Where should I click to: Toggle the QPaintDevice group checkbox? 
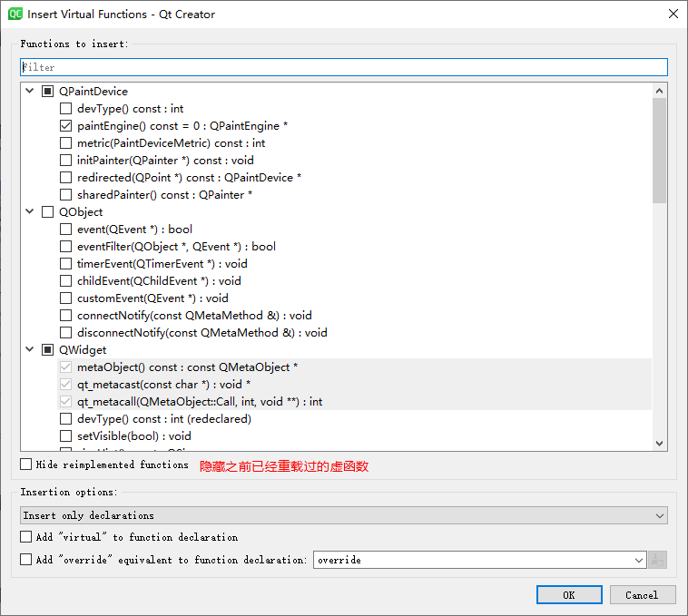pyautogui.click(x=47, y=92)
